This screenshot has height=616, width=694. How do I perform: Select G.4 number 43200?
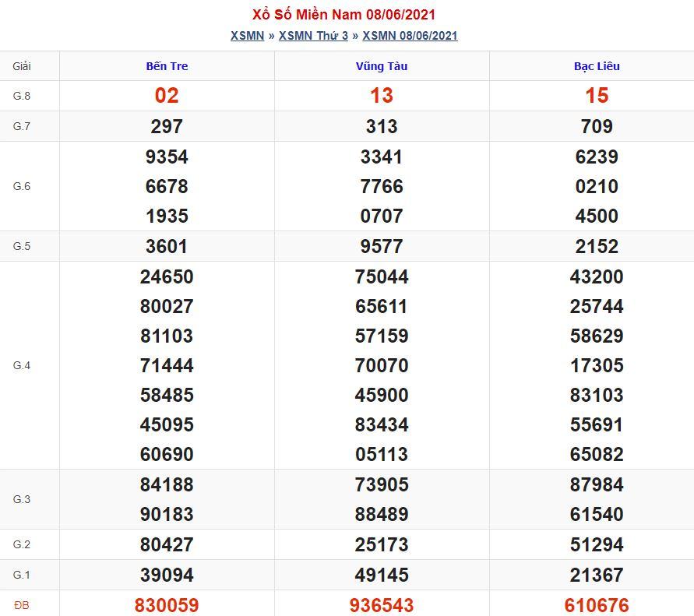point(597,277)
